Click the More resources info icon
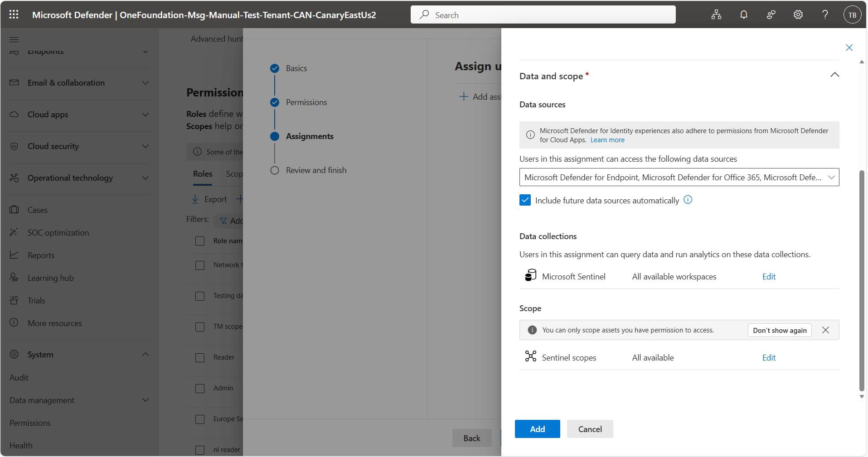Viewport: 868px width, 457px height. pos(14,322)
